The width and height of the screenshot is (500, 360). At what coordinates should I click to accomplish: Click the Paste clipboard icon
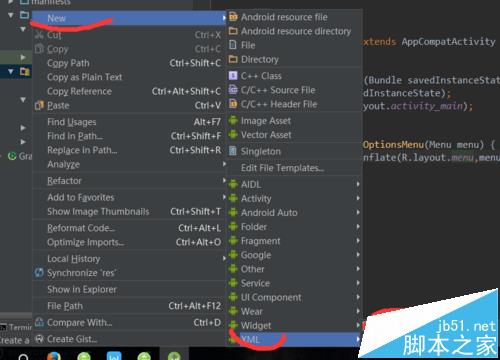pos(39,105)
